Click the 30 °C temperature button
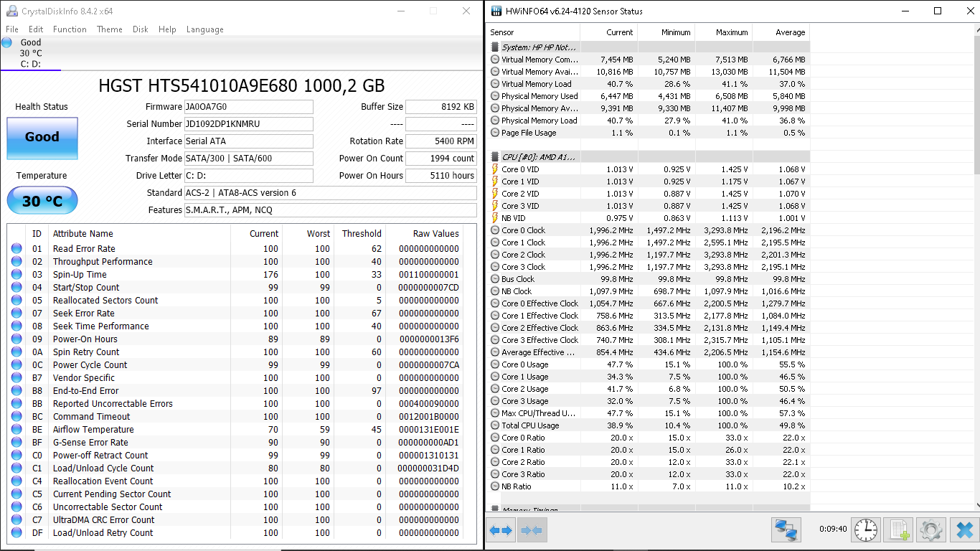Viewport: 980px width, 551px height. [42, 201]
